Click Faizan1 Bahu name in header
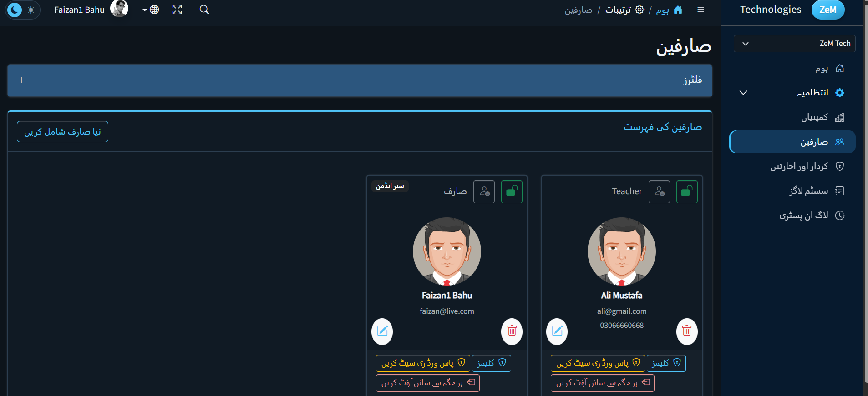Viewport: 868px width, 396px height. coord(79,10)
